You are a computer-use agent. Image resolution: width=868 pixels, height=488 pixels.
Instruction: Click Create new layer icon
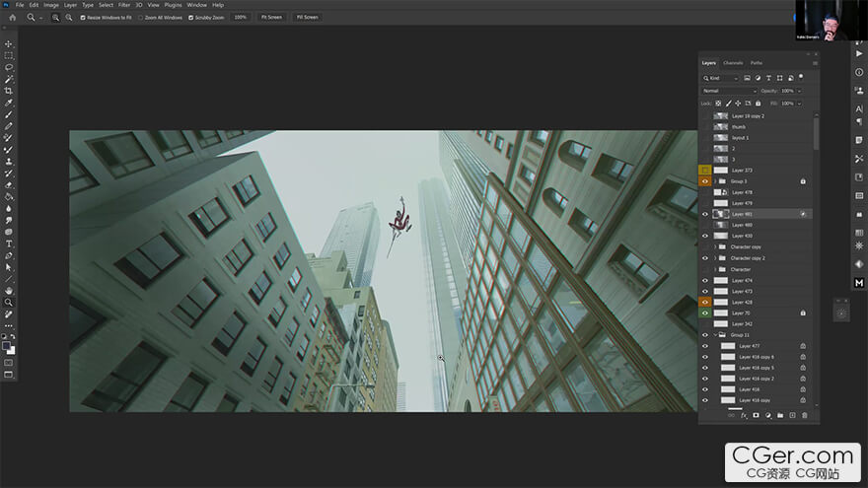(x=792, y=415)
